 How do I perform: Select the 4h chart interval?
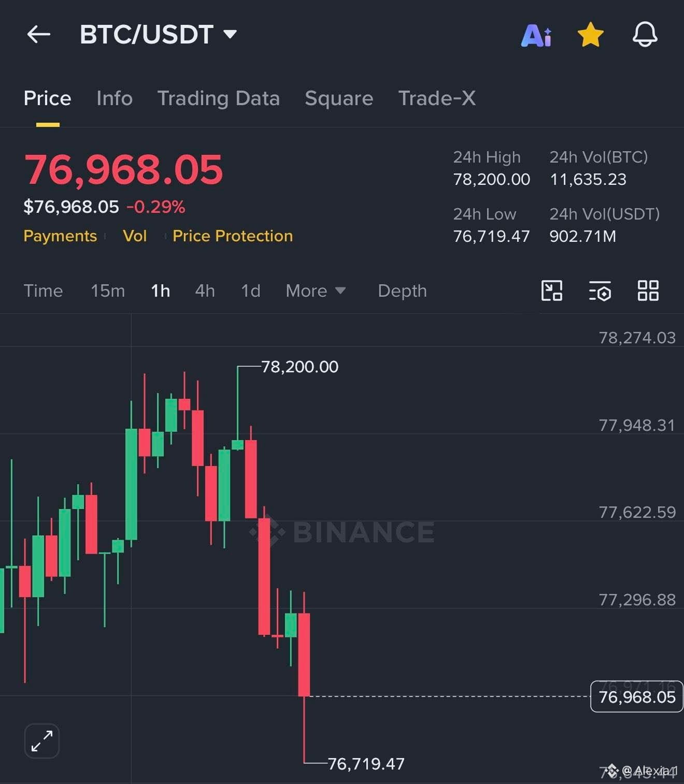(205, 291)
